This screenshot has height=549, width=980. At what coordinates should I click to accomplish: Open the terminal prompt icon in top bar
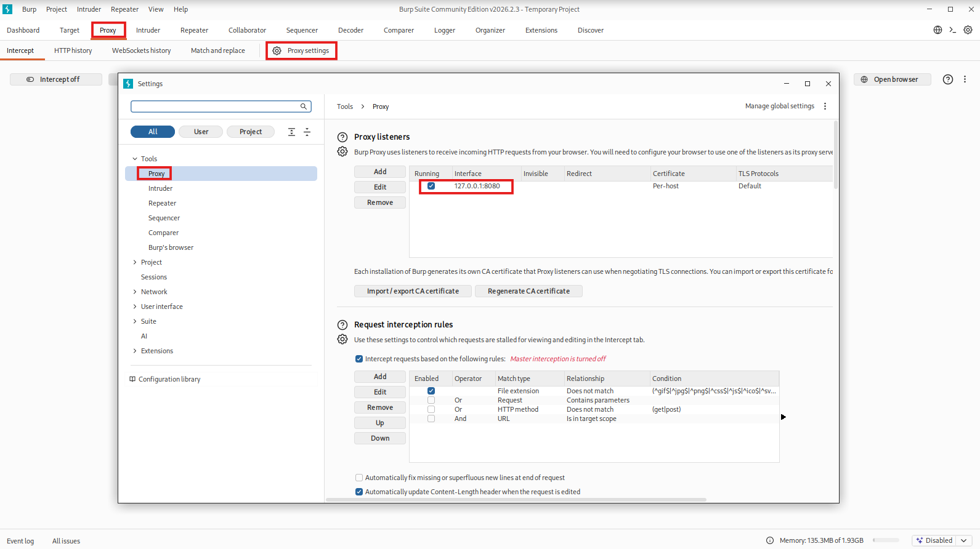(953, 30)
